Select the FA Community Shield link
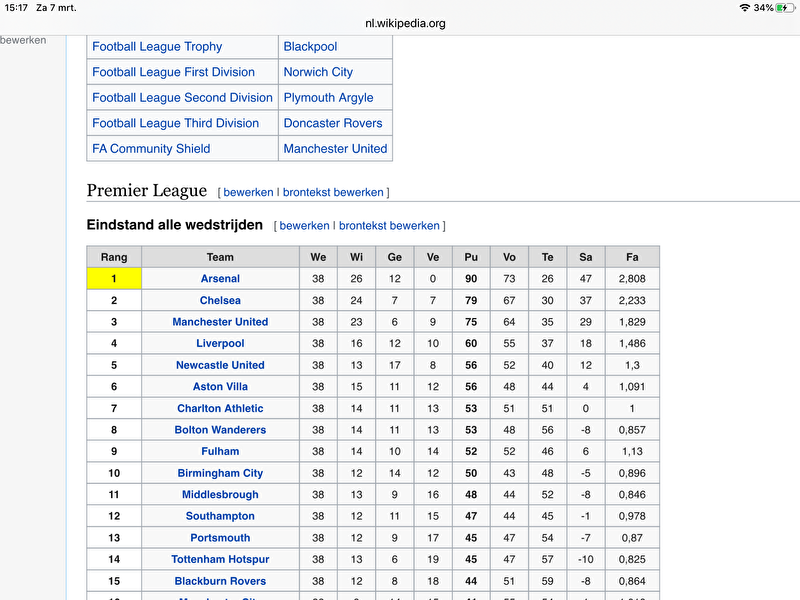Screen dimensions: 800x600 (x=151, y=149)
